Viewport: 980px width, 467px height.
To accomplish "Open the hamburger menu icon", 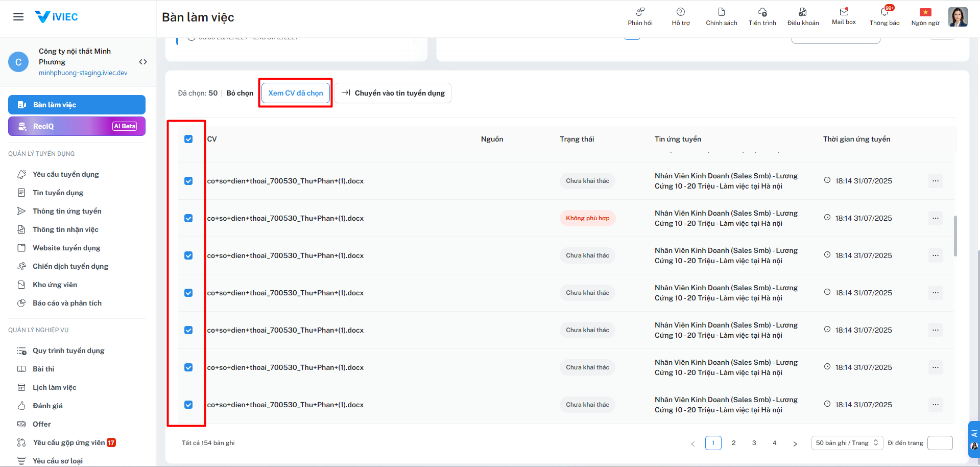I will [18, 17].
